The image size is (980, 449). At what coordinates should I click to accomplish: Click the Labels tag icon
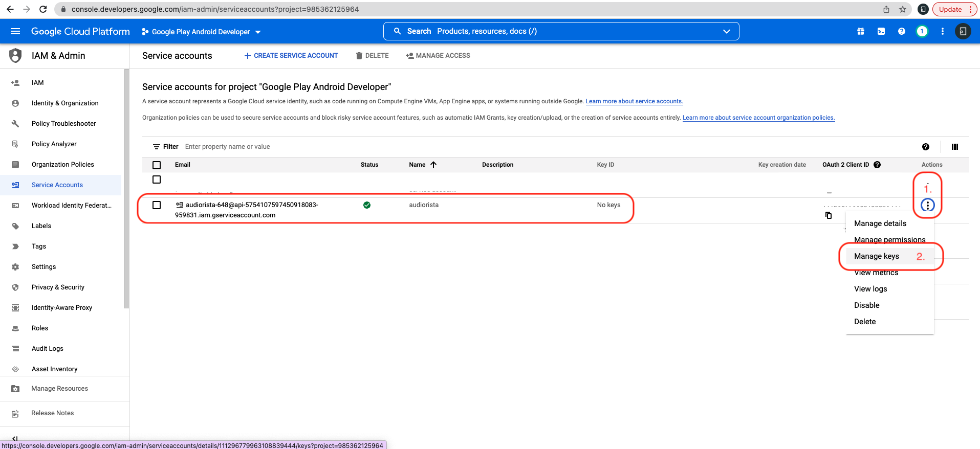click(15, 226)
